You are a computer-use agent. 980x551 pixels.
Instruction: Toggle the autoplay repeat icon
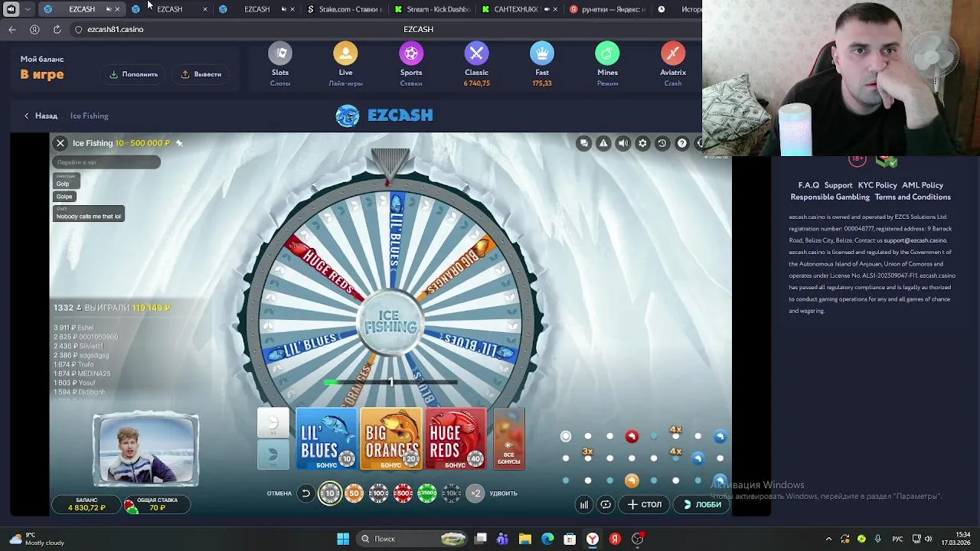click(606, 504)
